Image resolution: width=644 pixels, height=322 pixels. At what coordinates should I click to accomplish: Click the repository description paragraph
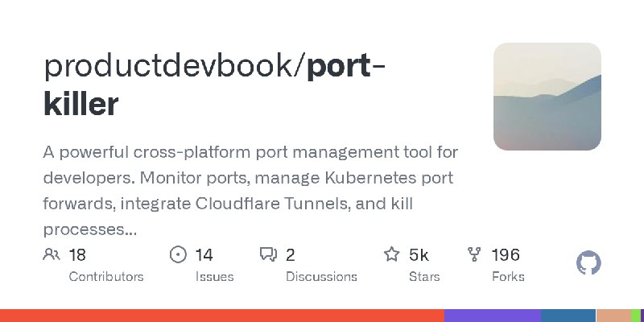click(250, 191)
